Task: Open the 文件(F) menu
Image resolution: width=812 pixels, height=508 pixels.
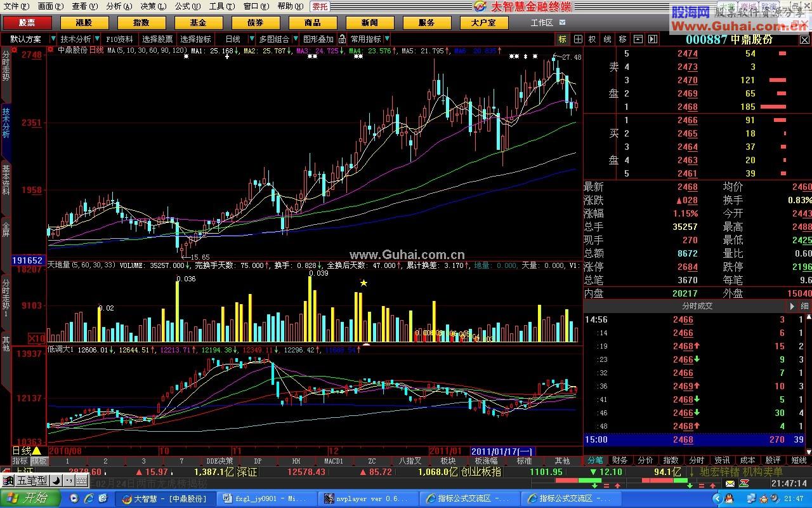Action: [x=17, y=6]
